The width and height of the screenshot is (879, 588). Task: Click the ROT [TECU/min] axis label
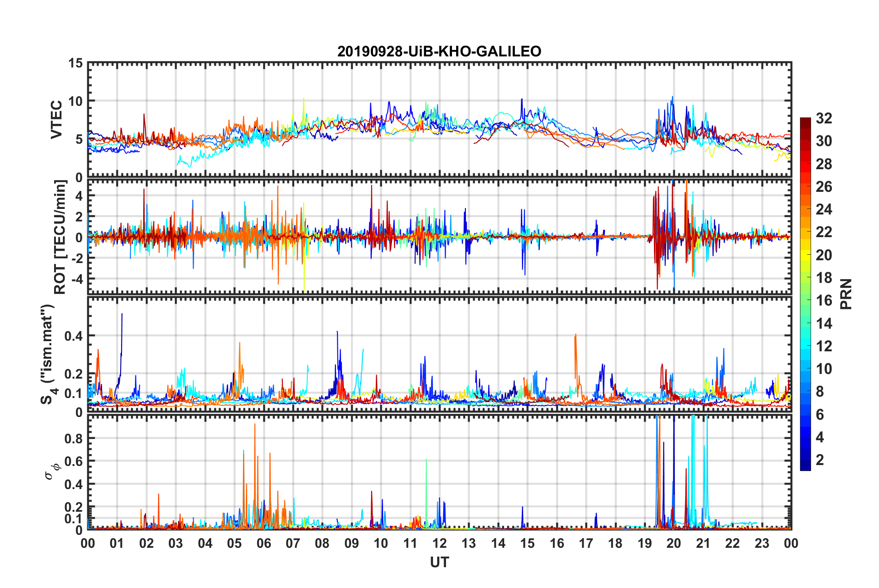61,237
